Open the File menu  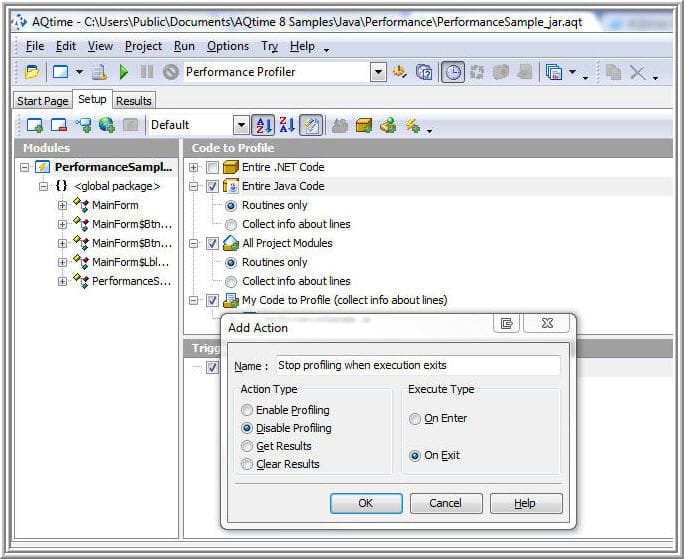35,46
